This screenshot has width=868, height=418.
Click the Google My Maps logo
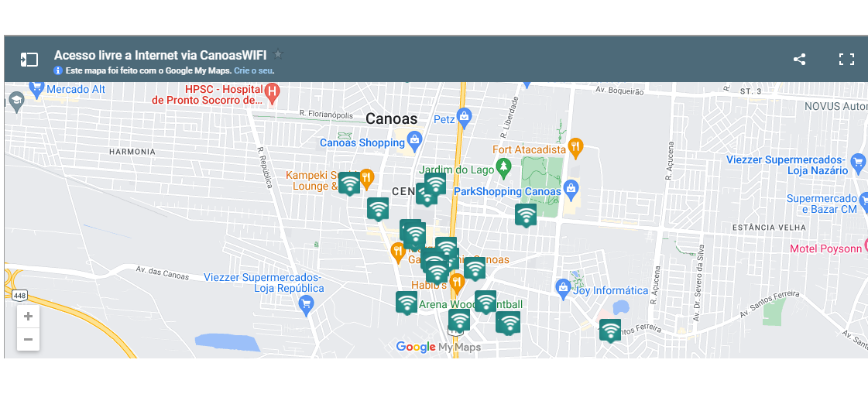pos(438,347)
